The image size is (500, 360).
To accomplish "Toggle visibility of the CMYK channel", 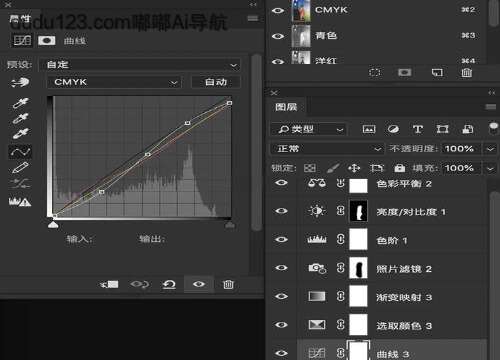I will coord(278,10).
